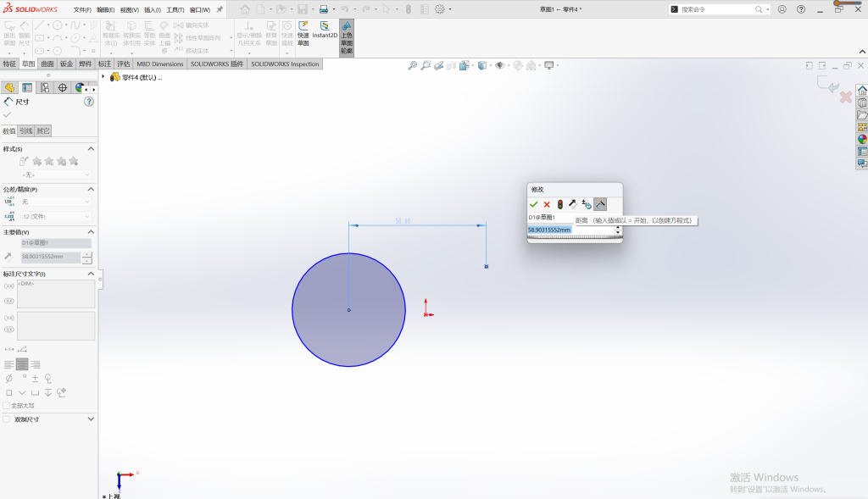The width and height of the screenshot is (868, 499).
Task: Click the thumbwheel slider in the 修改 dialog
Action: tap(575, 237)
